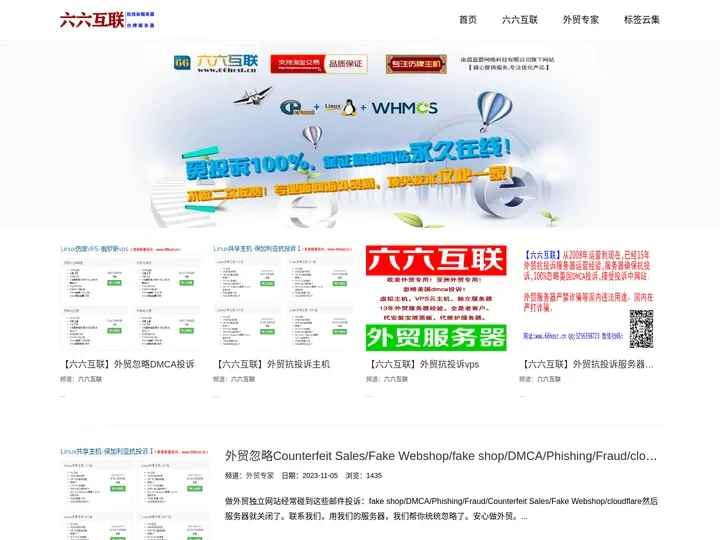
Task: Go to the 外贸专家 menu
Action: point(581,20)
